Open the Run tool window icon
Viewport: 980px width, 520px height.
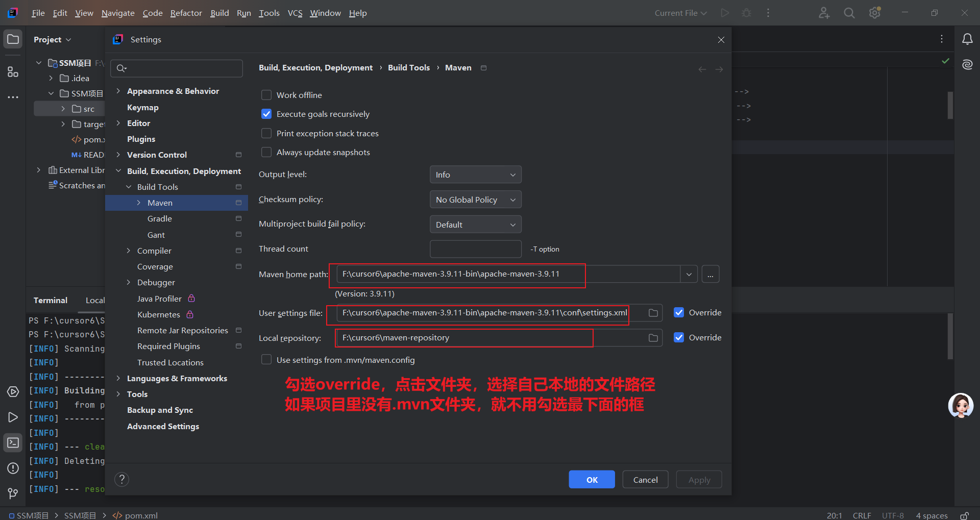13,417
